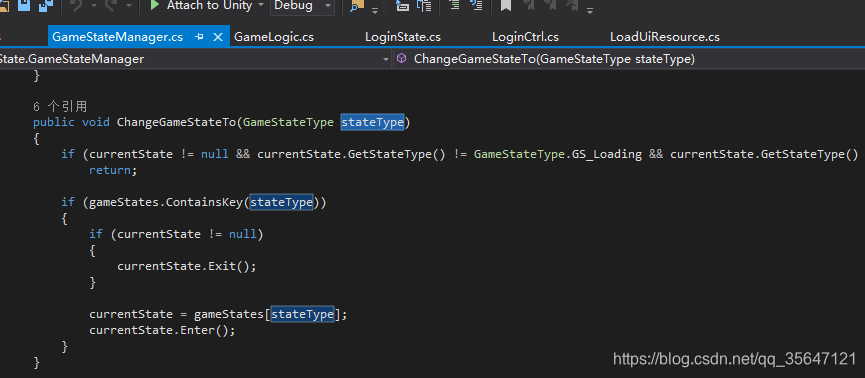Click 'public void' keywords in method declaration
Viewport: 865px width, 378px height.
coord(71,122)
